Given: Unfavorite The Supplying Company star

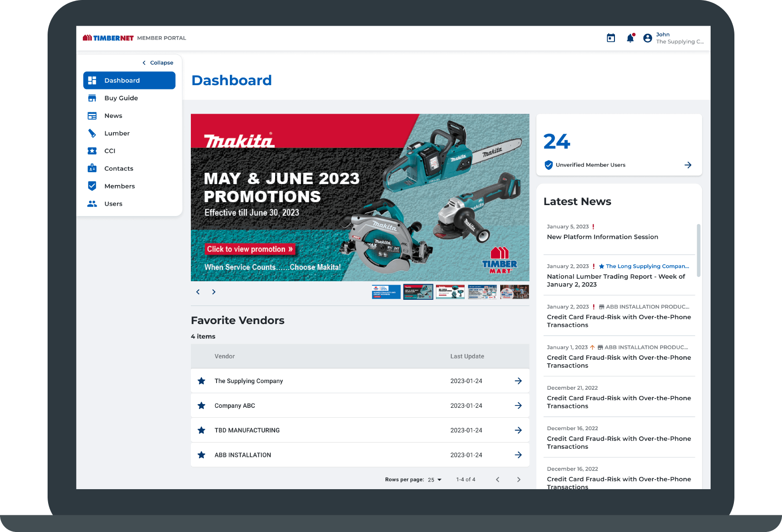Looking at the screenshot, I should [201, 381].
